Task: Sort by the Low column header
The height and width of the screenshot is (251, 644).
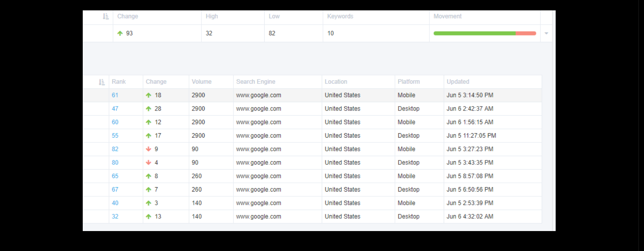Action: 274,16
